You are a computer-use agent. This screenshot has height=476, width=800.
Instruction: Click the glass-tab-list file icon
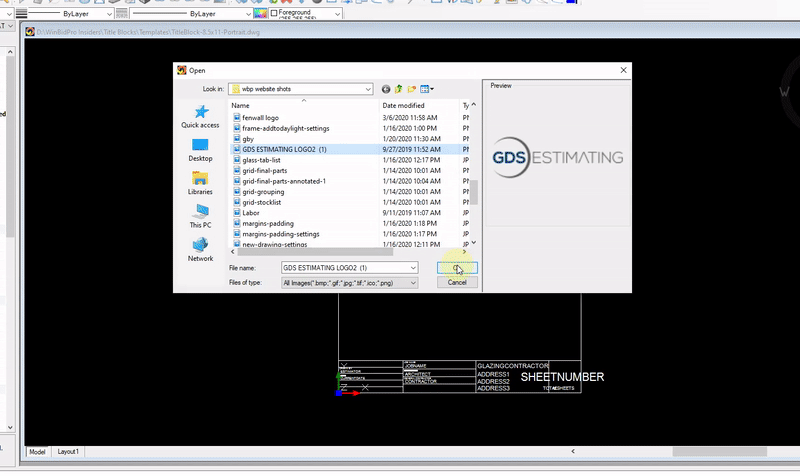coord(237,160)
